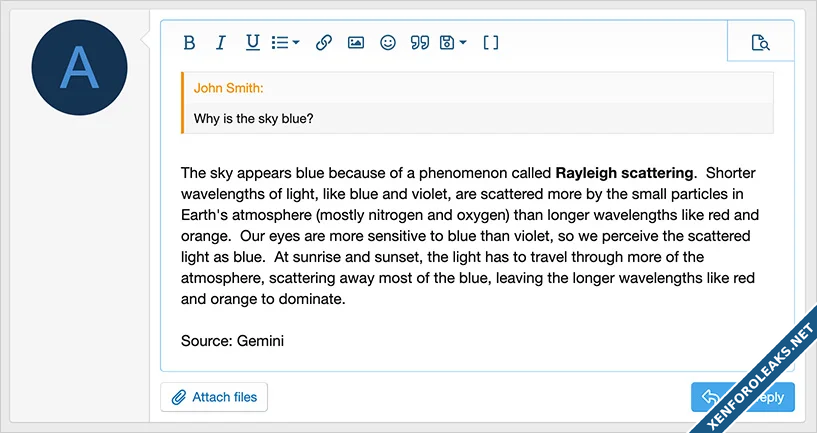Place cursor after 'Source: Gemini' text
The height and width of the screenshot is (433, 817).
286,341
